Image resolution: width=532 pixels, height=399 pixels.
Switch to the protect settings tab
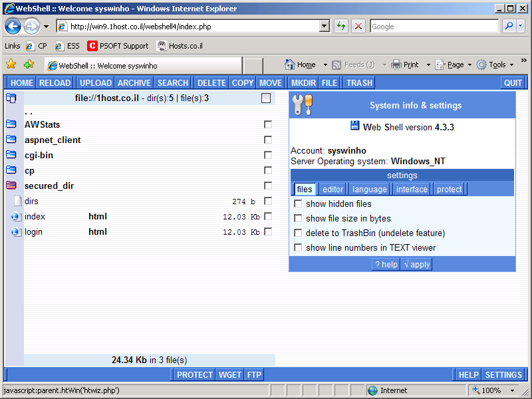pyautogui.click(x=449, y=190)
